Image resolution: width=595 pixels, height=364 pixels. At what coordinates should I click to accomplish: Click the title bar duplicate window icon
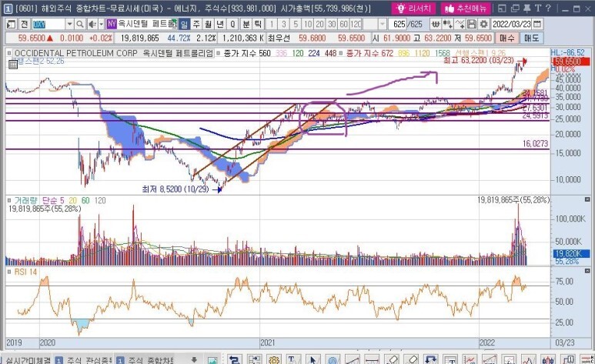coord(515,8)
